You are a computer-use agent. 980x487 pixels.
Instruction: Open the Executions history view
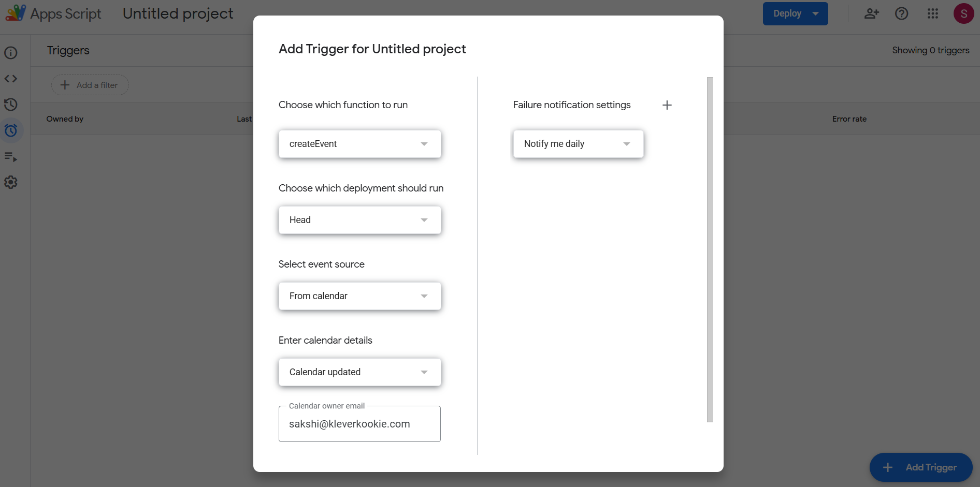click(x=11, y=105)
